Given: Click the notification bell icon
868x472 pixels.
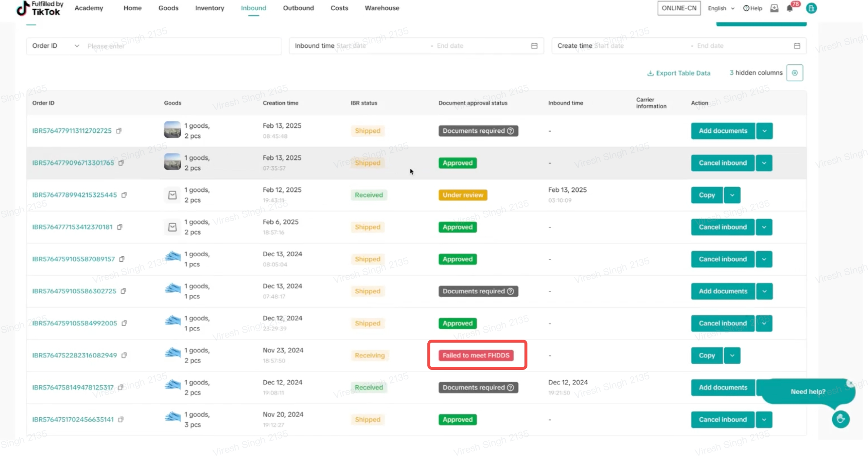Looking at the screenshot, I should [790, 8].
